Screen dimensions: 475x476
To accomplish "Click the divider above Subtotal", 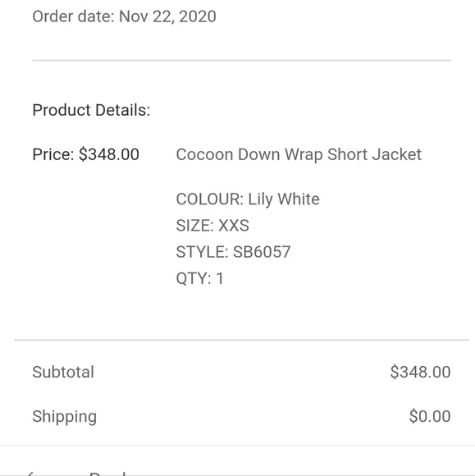I will [x=241, y=340].
